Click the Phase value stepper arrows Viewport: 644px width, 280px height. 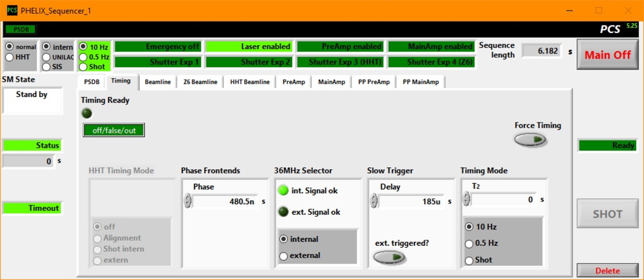(x=187, y=201)
